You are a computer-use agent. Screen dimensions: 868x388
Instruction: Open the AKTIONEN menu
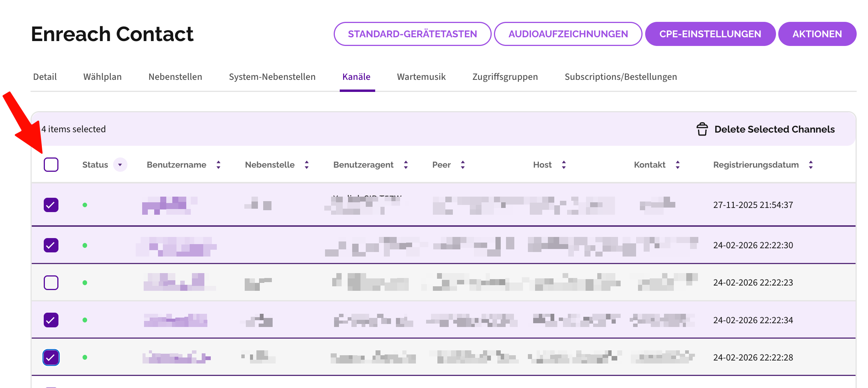tap(817, 34)
